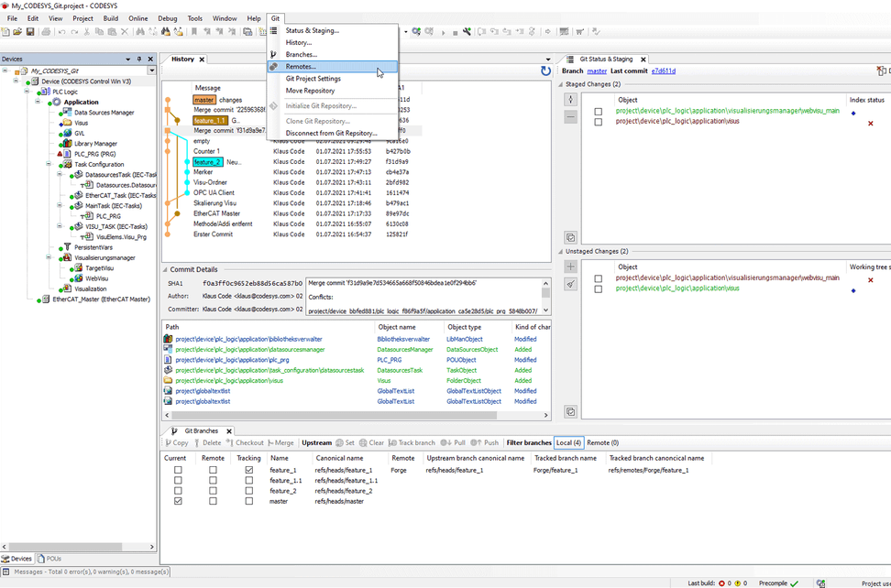The width and height of the screenshot is (891, 588).
Task: Collapse the Staged Changes section
Action: [x=561, y=84]
